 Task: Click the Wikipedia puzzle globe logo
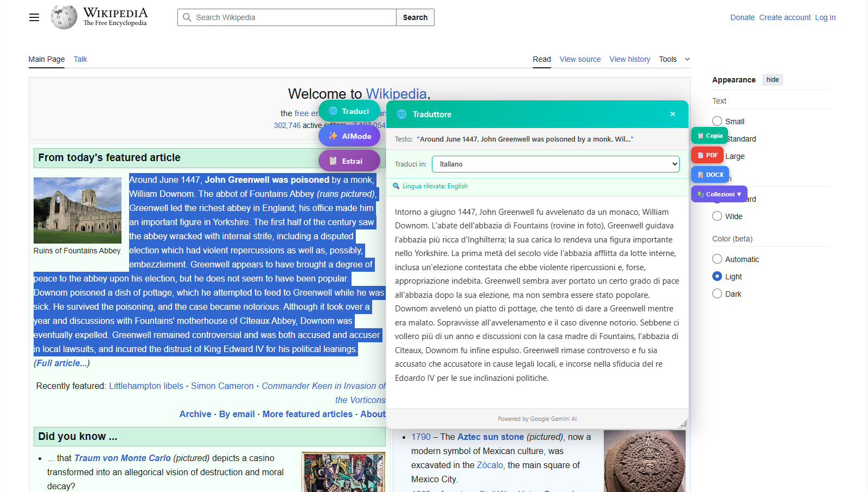tap(63, 17)
